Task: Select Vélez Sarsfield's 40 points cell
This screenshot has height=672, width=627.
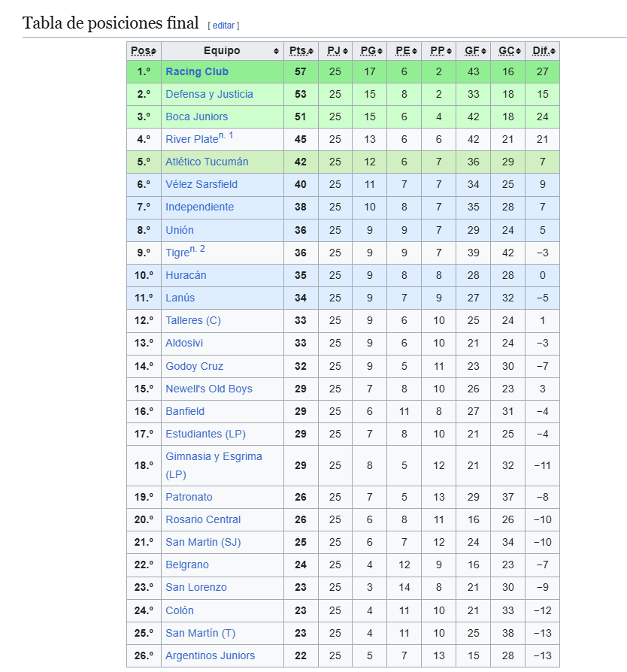Action: (301, 184)
